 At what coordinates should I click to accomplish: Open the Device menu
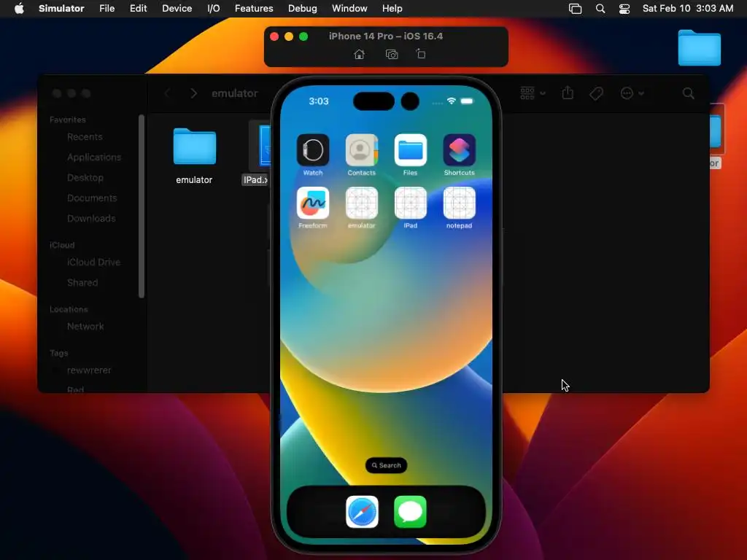[x=177, y=9]
